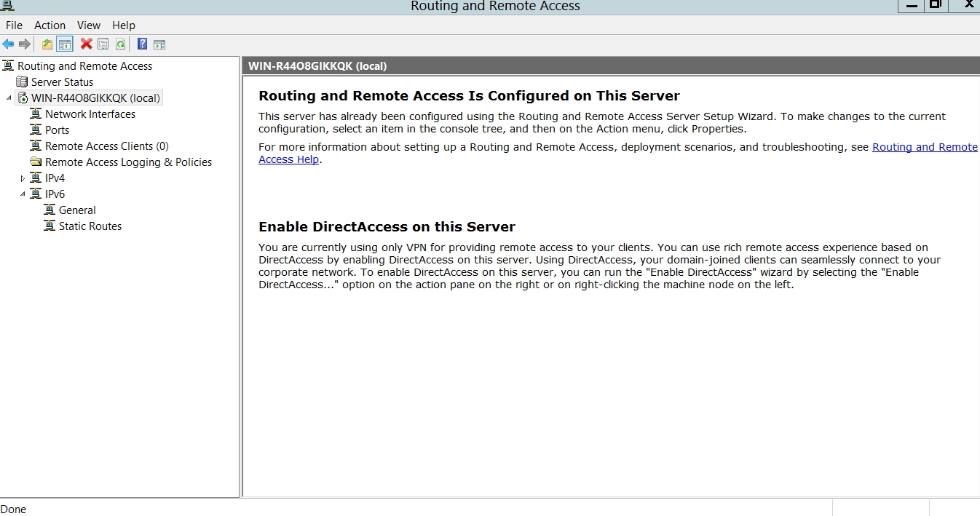
Task: Toggle Show/Hide Console Tree icon
Action: tap(65, 44)
